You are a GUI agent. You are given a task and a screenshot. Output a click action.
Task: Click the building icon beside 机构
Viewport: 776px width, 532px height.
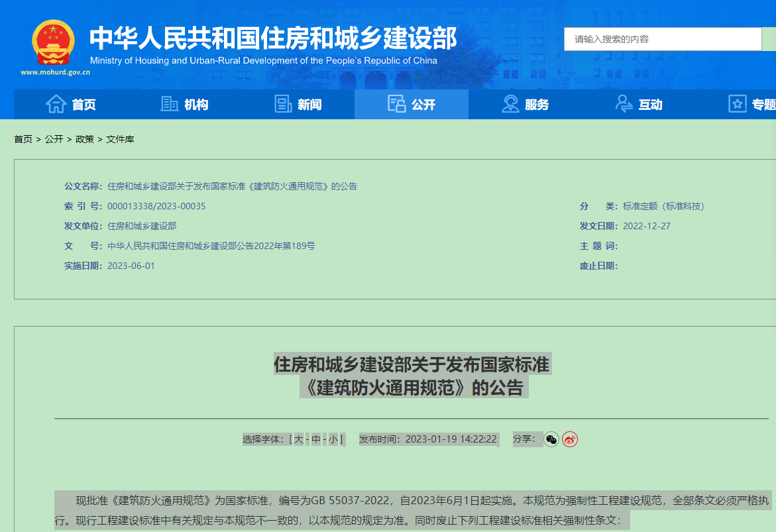170,104
